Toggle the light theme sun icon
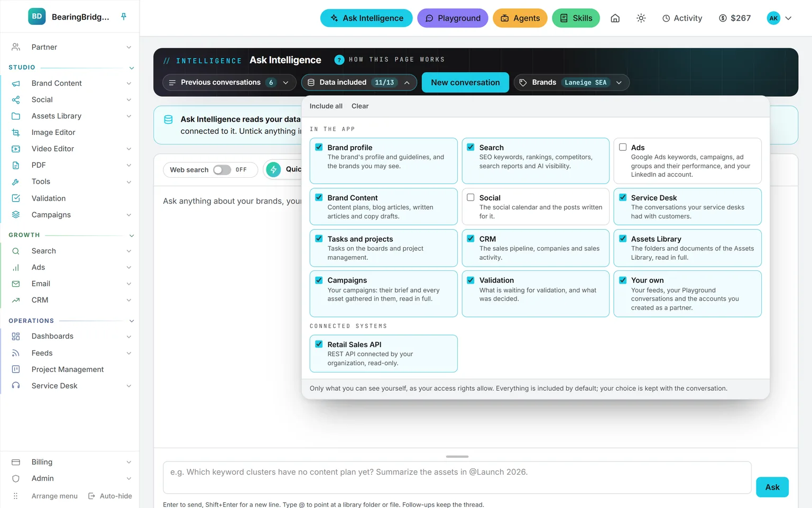Image resolution: width=812 pixels, height=508 pixels. click(641, 18)
